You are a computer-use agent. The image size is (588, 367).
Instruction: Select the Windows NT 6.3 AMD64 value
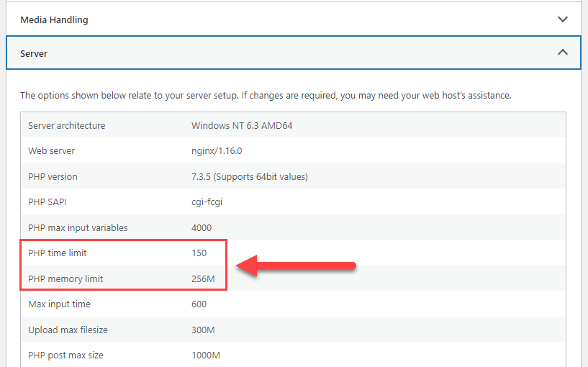[242, 126]
